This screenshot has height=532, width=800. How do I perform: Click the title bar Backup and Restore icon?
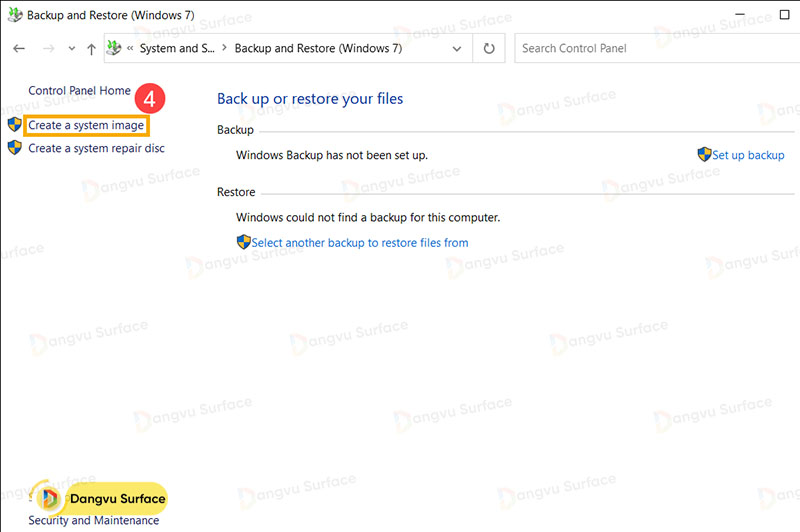[x=15, y=15]
